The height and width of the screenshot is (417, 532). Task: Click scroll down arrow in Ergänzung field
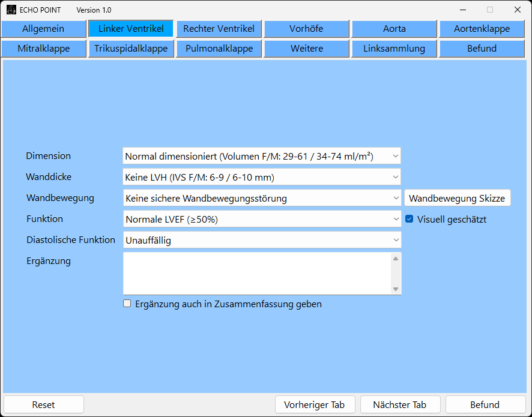[x=395, y=289]
